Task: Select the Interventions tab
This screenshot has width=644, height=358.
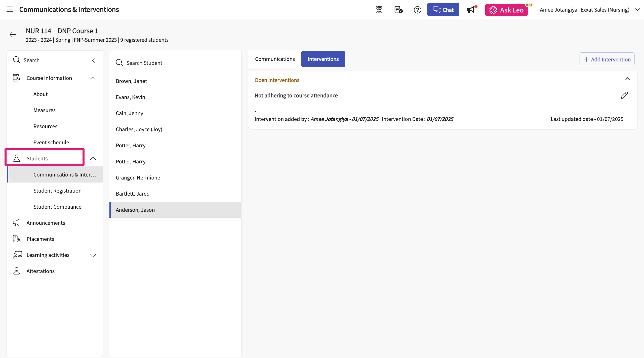Action: 323,59
